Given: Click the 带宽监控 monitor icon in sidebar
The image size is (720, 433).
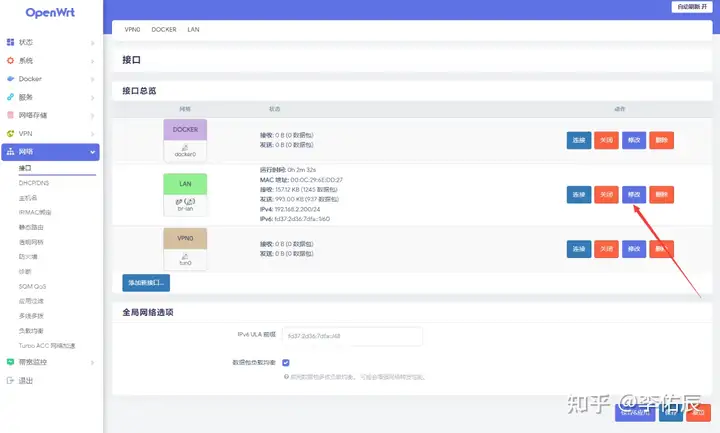Looking at the screenshot, I should coord(10,362).
